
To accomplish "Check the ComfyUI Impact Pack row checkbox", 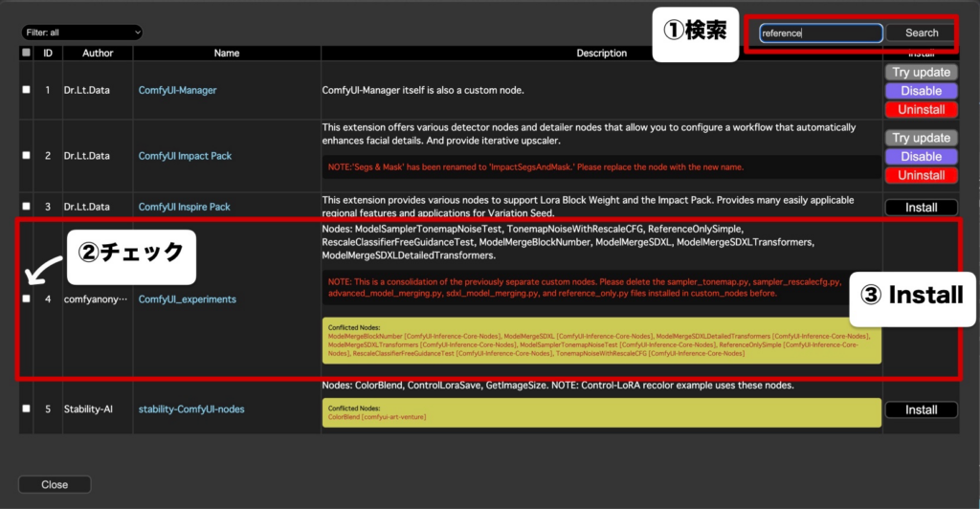I will (x=26, y=156).
